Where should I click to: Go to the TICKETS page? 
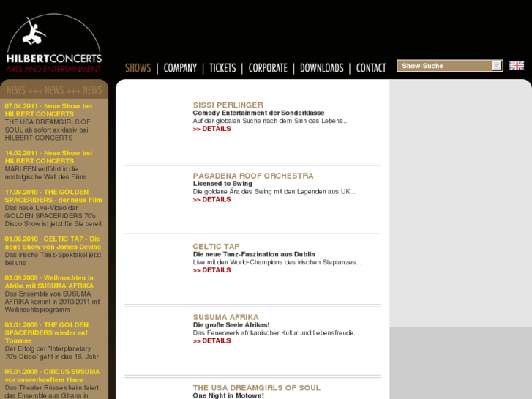(222, 68)
